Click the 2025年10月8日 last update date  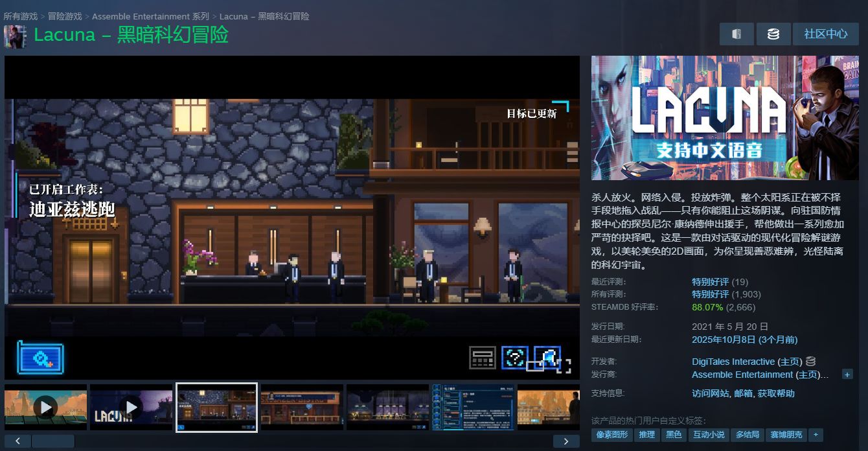[x=744, y=340]
